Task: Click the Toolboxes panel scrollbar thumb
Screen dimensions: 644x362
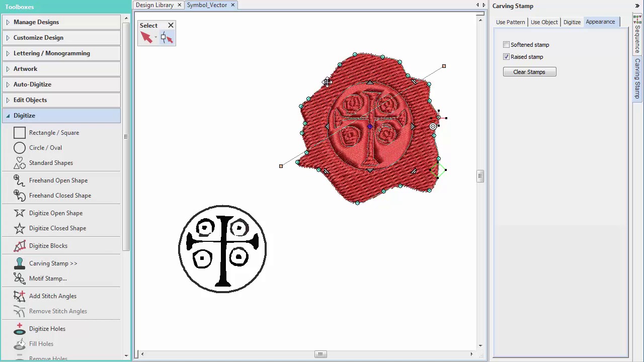Action: click(x=126, y=137)
